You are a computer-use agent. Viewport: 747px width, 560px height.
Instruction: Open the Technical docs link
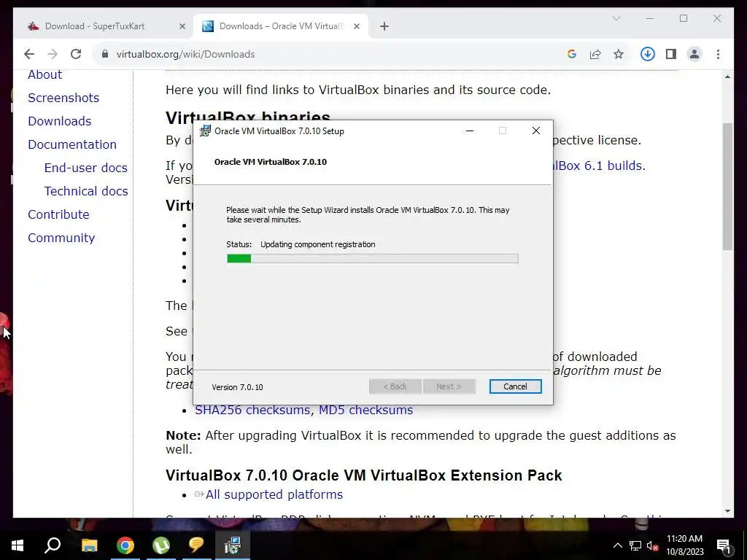tap(86, 192)
